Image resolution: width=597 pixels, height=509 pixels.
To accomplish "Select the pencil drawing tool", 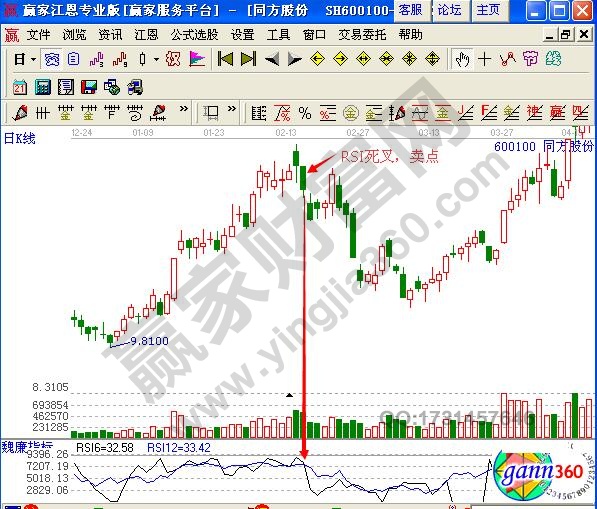I will point(19,113).
